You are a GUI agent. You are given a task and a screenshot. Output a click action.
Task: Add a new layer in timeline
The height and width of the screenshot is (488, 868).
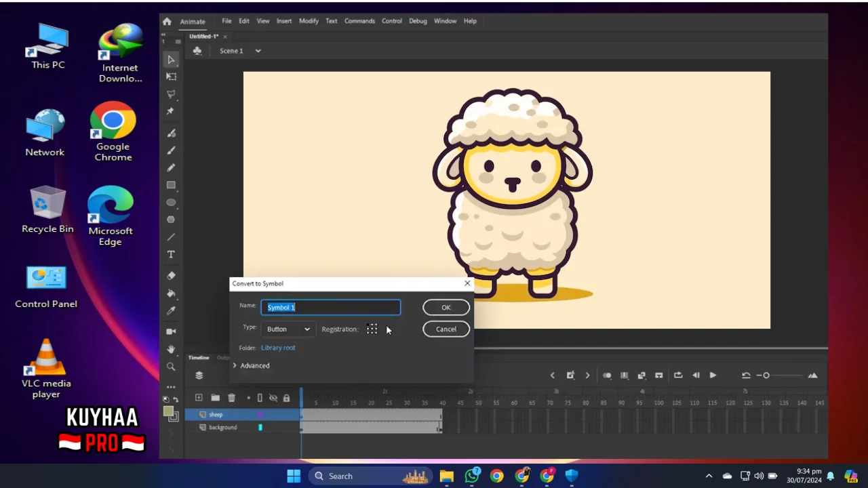[x=199, y=398]
